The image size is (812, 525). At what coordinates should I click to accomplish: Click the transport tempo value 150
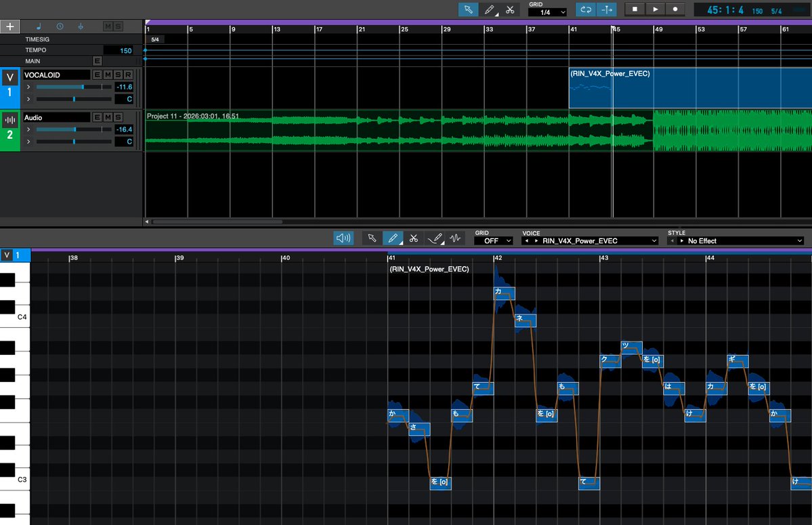click(757, 11)
